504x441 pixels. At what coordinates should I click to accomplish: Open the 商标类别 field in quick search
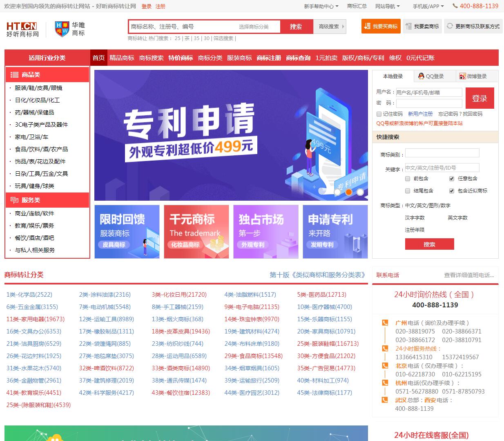tap(442, 153)
